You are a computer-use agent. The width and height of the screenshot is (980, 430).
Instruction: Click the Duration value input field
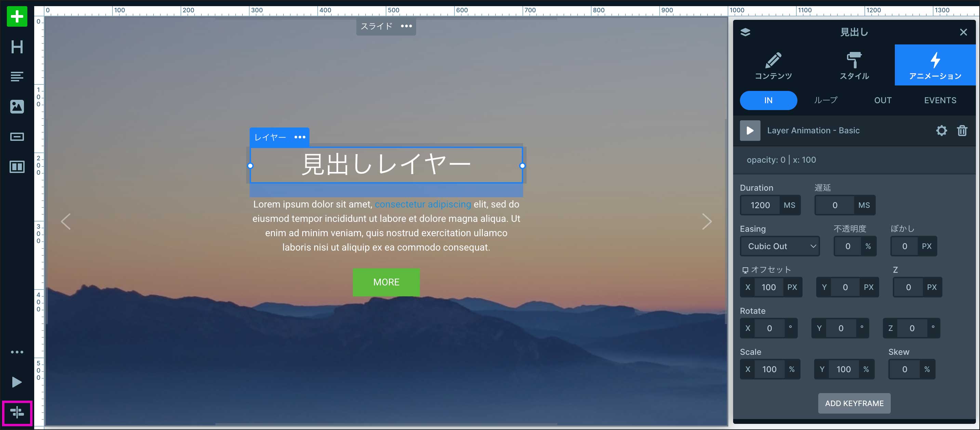click(760, 205)
